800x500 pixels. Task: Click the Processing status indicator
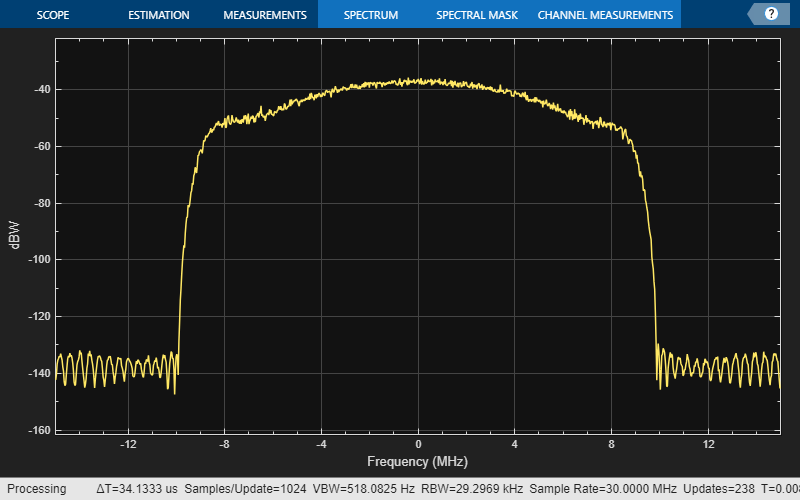(37, 489)
